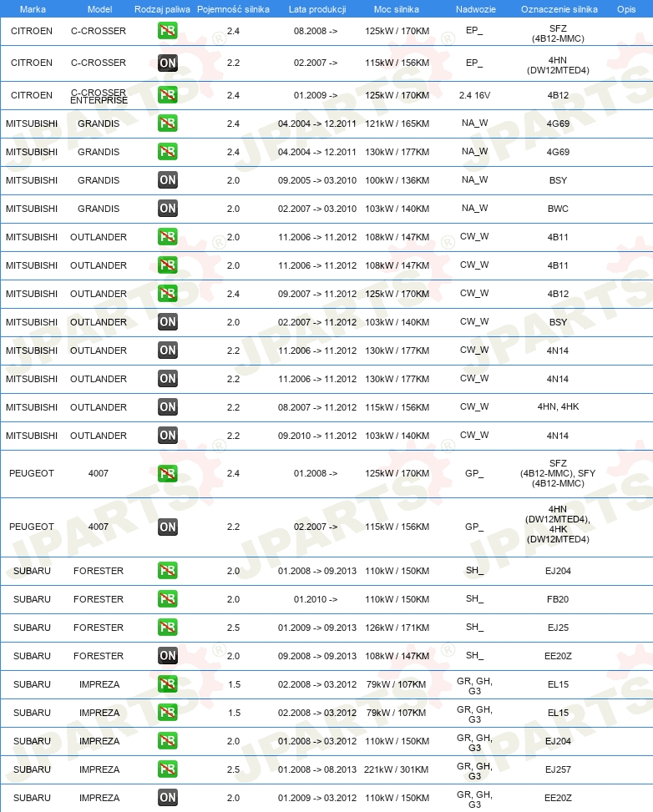653x812 pixels.
Task: Click petrol icon in Peugeot 4007 2.4 row
Action: (x=167, y=473)
